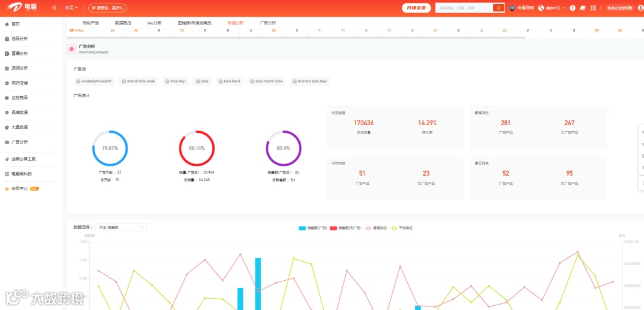Switch to the sku分析 tab
The image size is (644, 310).
point(154,23)
